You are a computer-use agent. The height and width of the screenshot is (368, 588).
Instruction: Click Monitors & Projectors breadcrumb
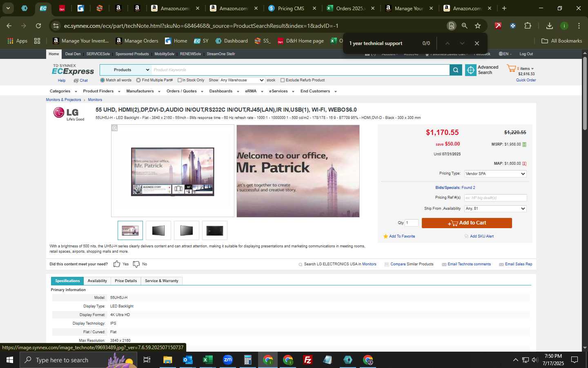coord(63,100)
